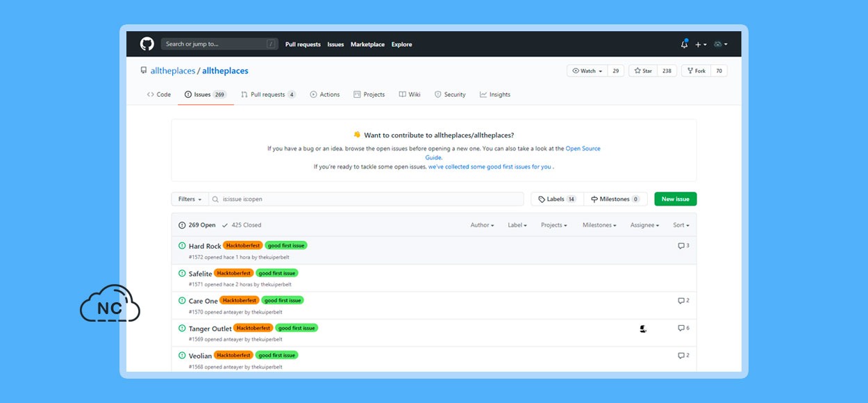Switch to the Code tab

point(159,94)
